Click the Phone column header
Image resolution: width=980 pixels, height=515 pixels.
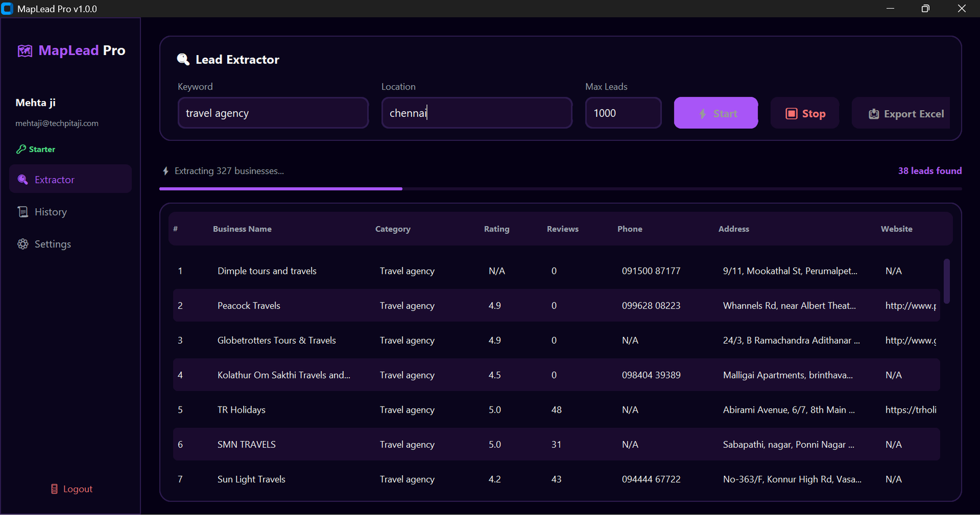pos(630,229)
